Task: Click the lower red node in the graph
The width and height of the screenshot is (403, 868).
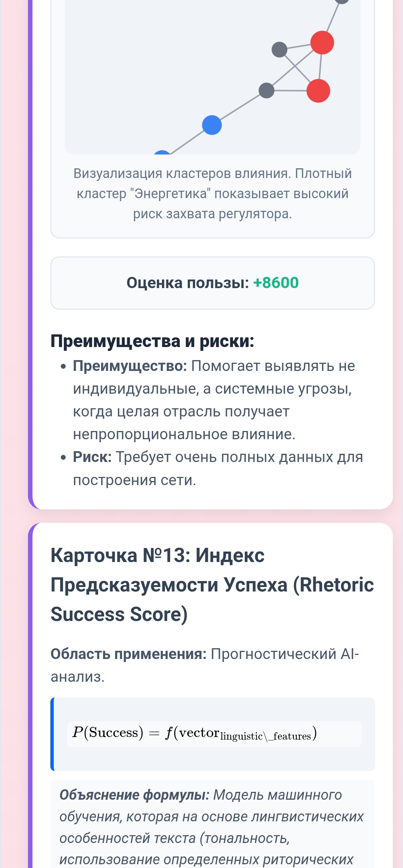Action: click(318, 91)
